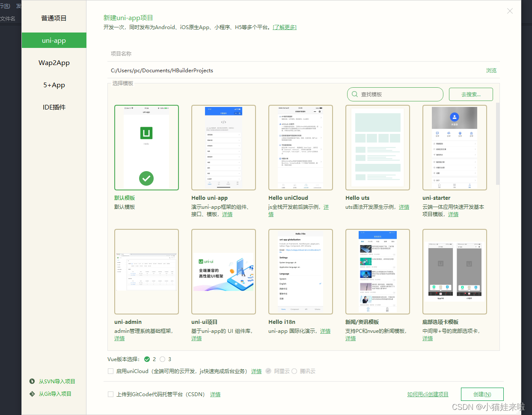Click the 默认模板 title text

tap(125, 198)
